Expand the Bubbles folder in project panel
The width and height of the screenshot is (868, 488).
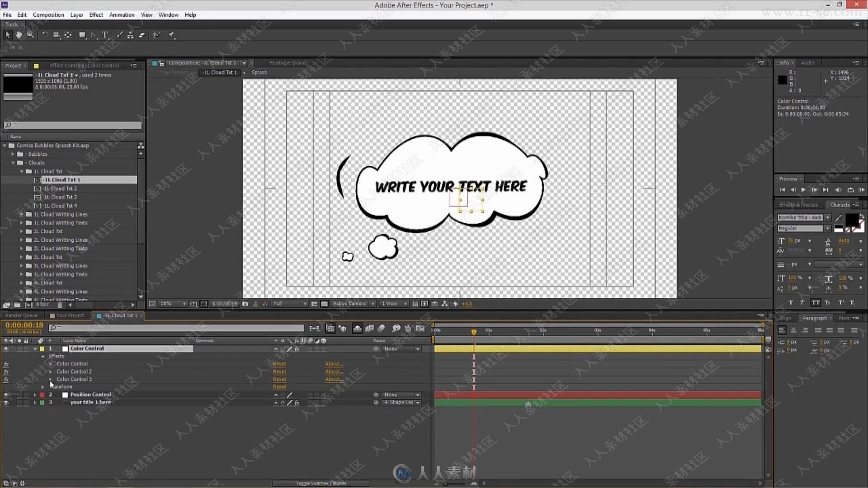pyautogui.click(x=14, y=154)
